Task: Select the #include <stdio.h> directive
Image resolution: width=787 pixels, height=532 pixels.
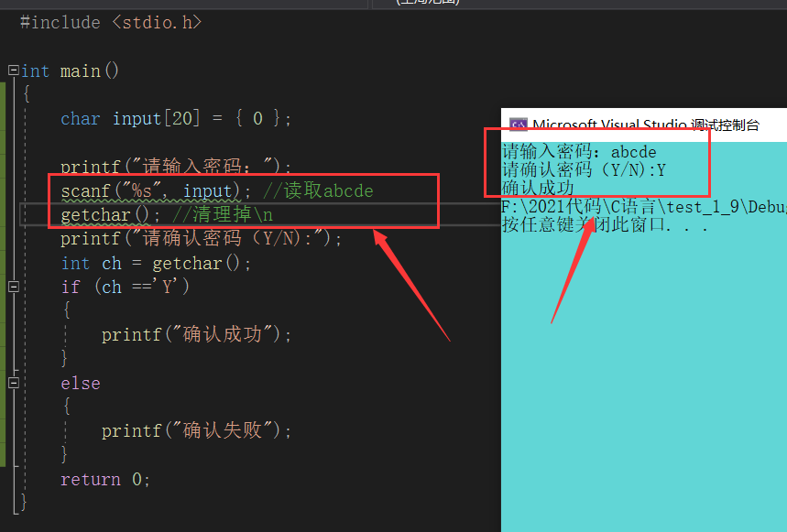Action: (110, 22)
